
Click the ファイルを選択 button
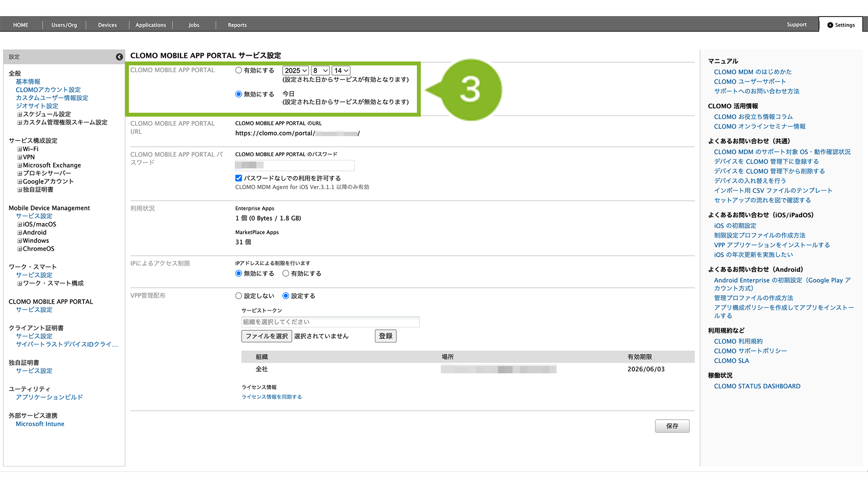click(267, 336)
